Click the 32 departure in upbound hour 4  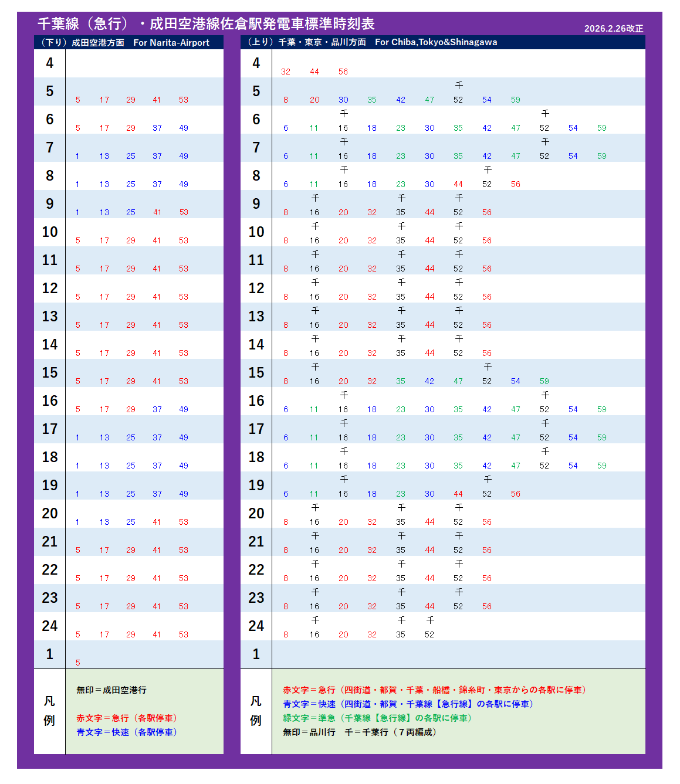click(286, 72)
